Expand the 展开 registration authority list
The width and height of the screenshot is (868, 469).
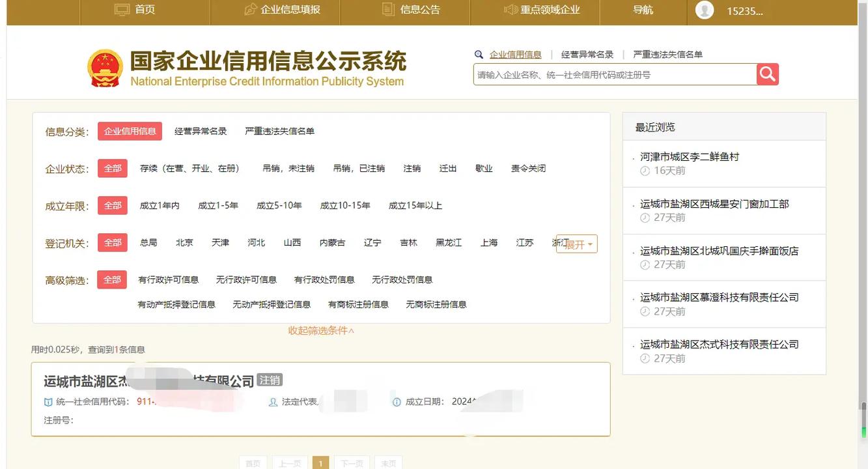pos(576,242)
